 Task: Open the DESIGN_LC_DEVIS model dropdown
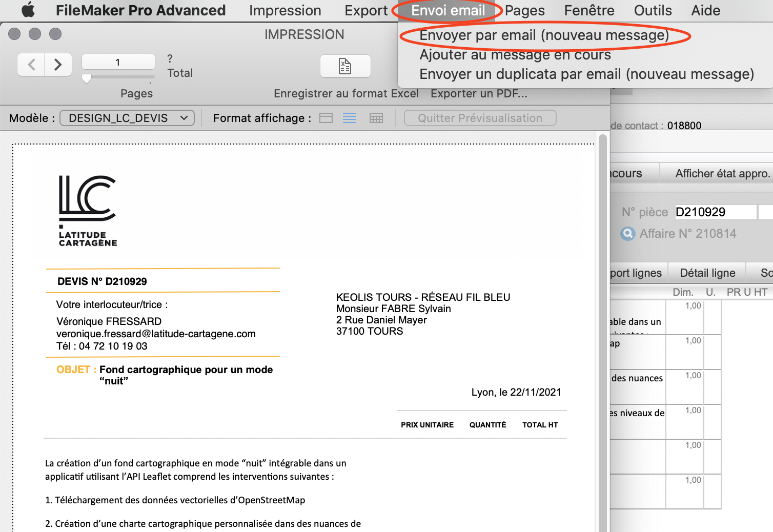(127, 118)
